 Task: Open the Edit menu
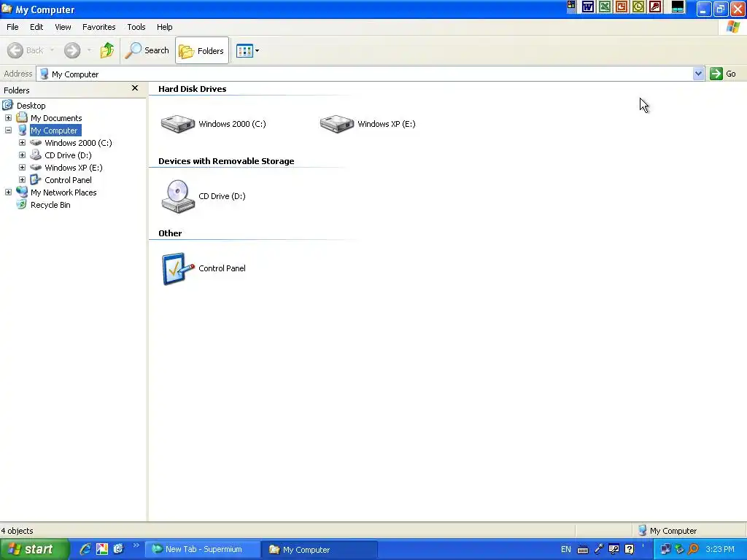[36, 27]
